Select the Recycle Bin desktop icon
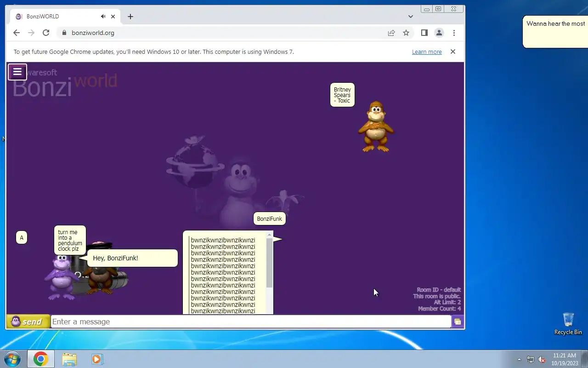This screenshot has width=588, height=368. pyautogui.click(x=568, y=324)
